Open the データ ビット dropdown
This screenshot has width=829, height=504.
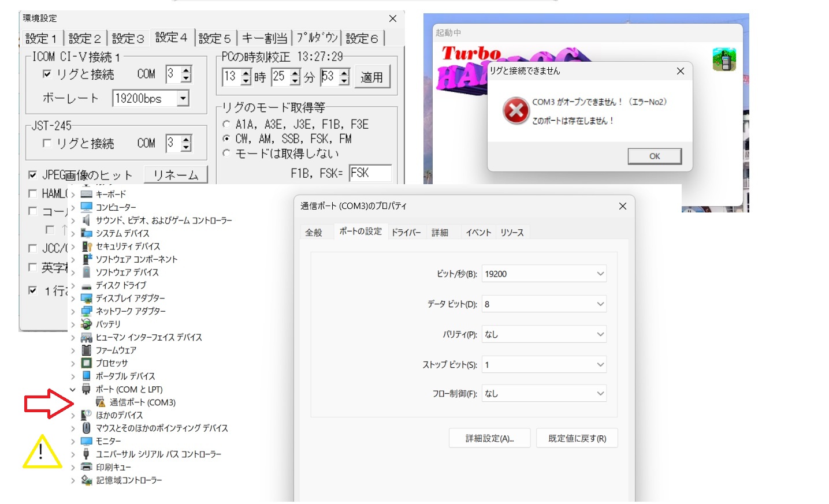[544, 304]
